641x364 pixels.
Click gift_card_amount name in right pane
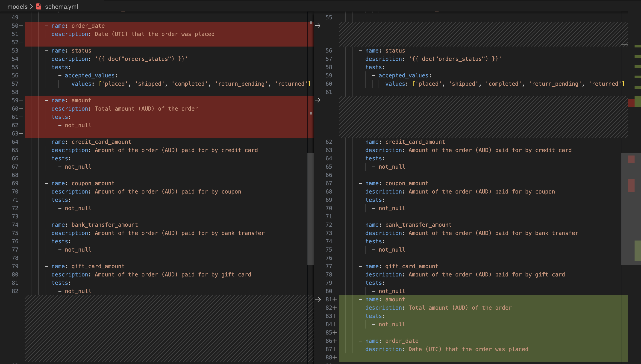coord(412,266)
